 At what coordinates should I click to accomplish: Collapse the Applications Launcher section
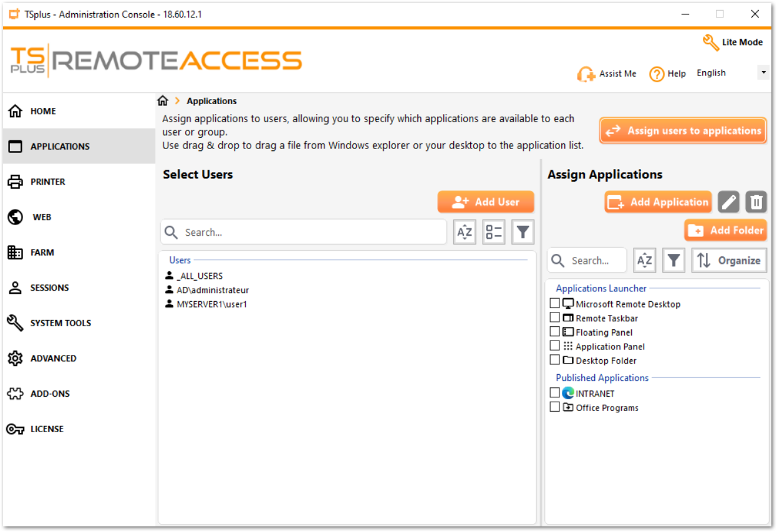[x=601, y=288]
